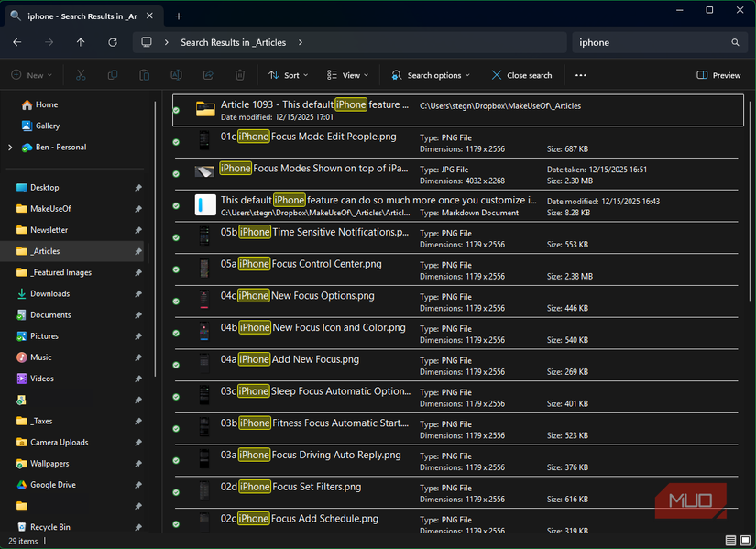Image resolution: width=756 pixels, height=549 pixels.
Task: Click the Delete trash icon
Action: pyautogui.click(x=239, y=75)
